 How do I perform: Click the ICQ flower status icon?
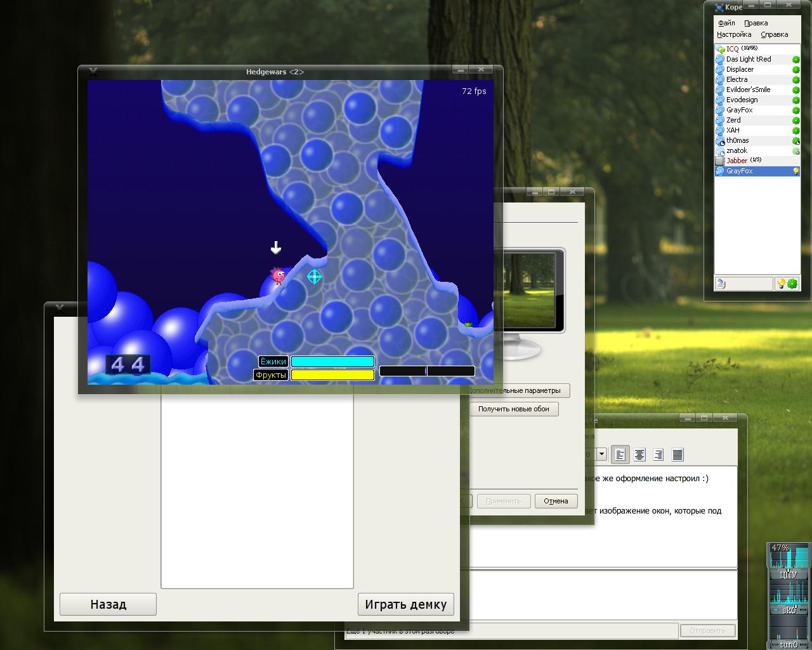point(792,284)
